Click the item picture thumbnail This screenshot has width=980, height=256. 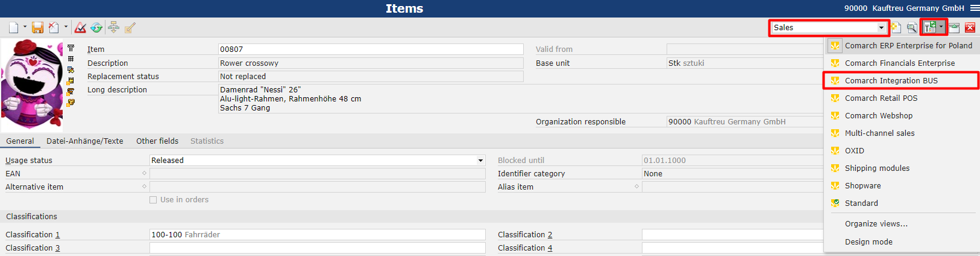pos(32,85)
